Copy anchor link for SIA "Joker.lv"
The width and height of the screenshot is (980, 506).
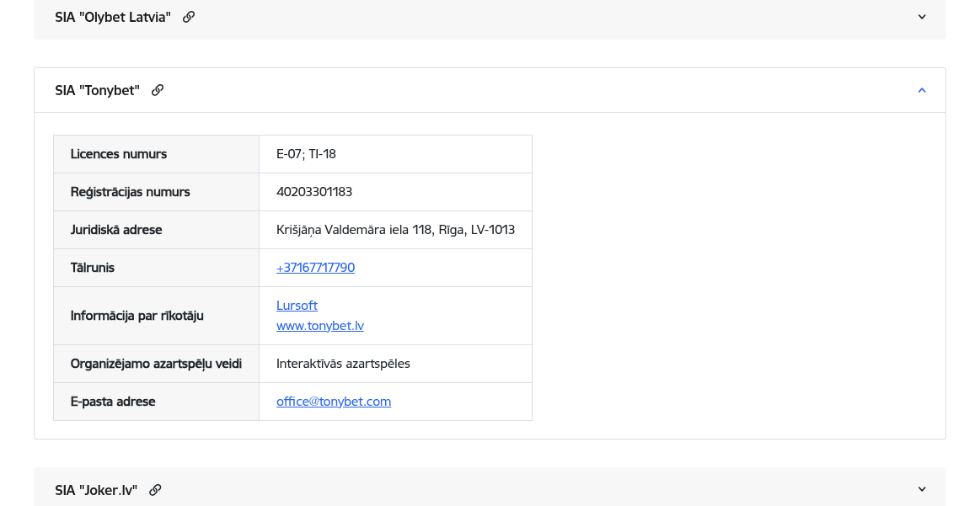[155, 490]
